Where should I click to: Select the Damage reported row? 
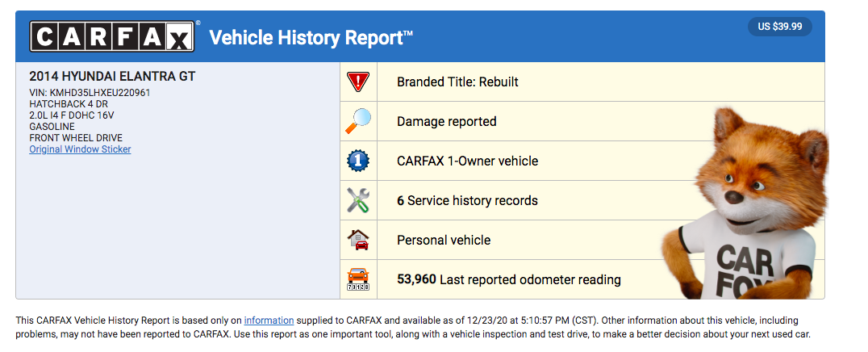tap(582, 121)
